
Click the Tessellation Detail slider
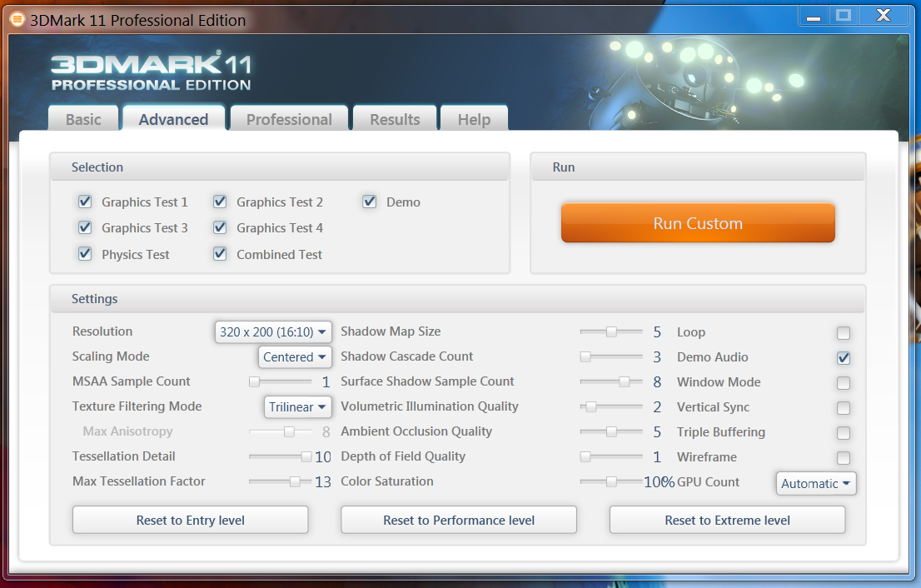click(x=280, y=456)
